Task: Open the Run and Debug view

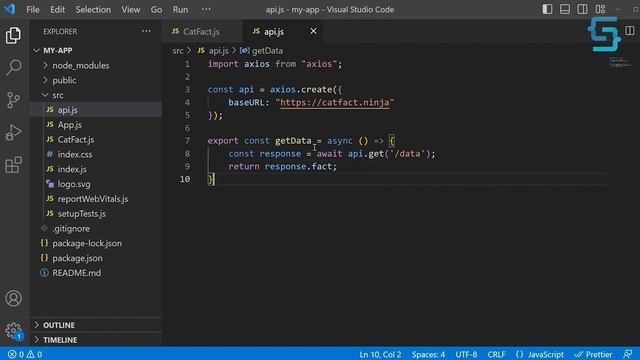Action: [x=13, y=133]
